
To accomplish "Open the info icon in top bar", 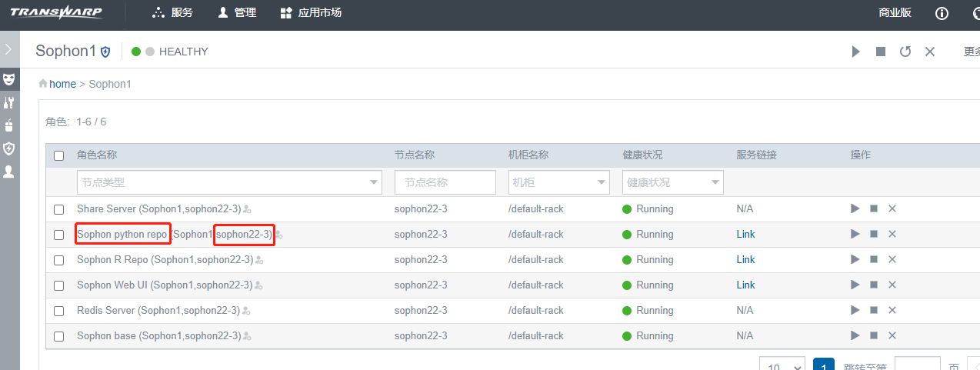I will pos(942,13).
